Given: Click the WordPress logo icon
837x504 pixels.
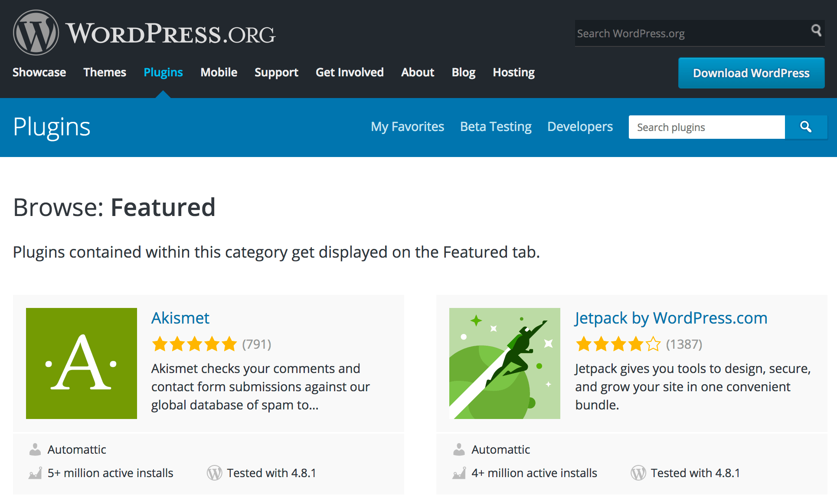Looking at the screenshot, I should point(36,33).
